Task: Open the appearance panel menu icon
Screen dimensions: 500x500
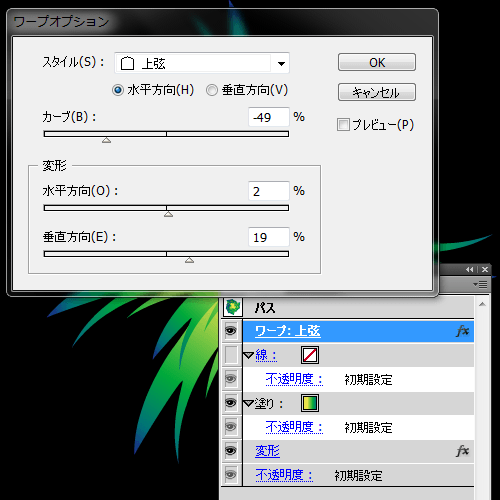Action: pyautogui.click(x=480, y=285)
